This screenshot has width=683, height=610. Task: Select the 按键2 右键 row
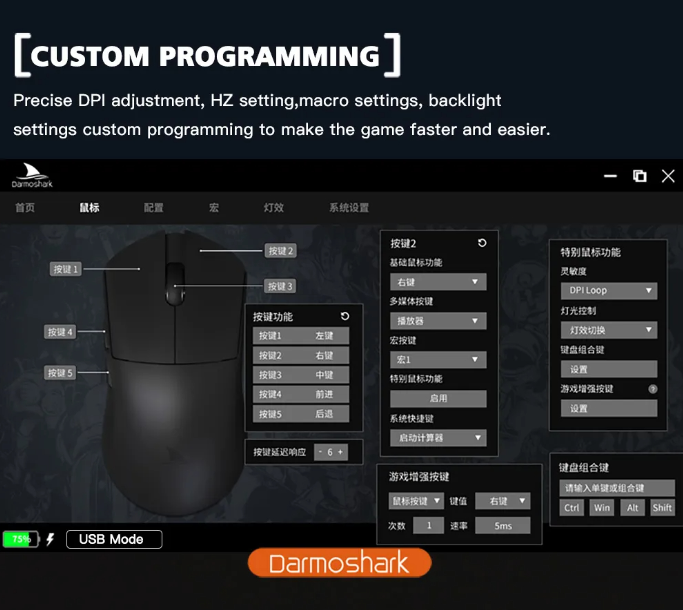point(301,355)
